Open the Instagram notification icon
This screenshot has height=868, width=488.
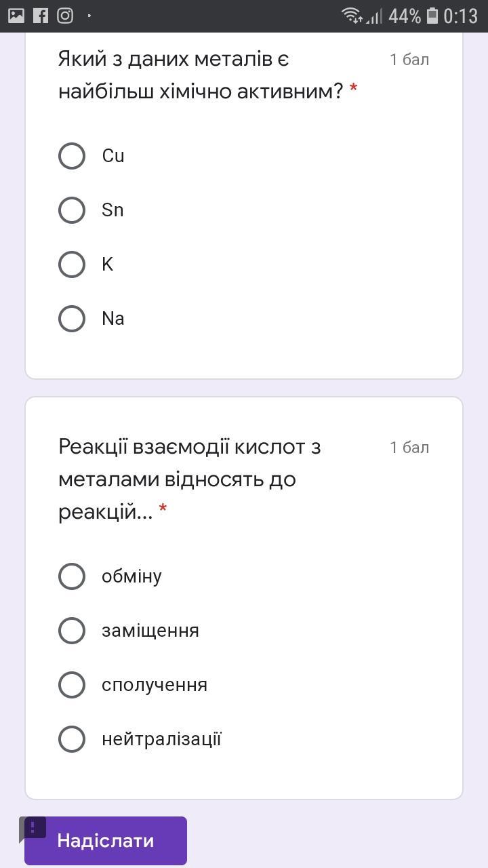[65, 16]
